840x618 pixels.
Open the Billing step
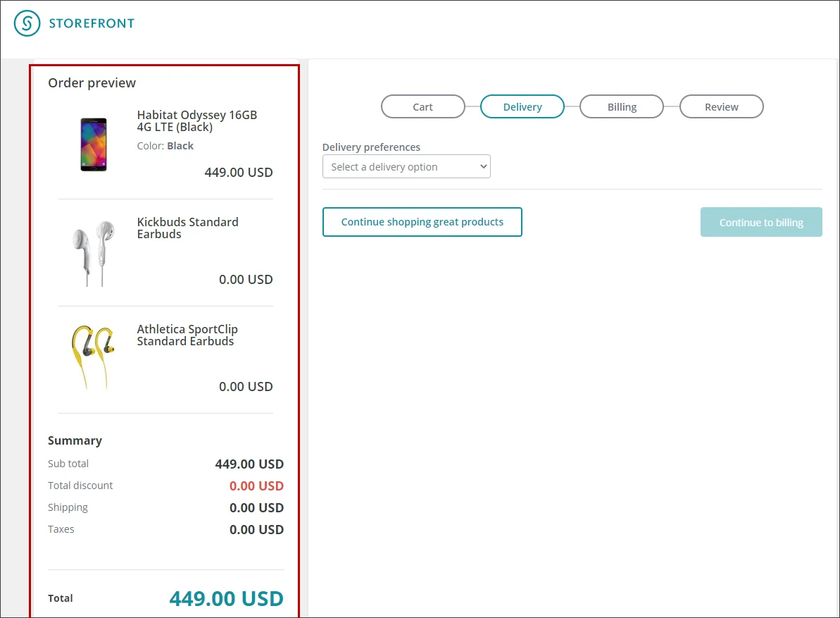(622, 106)
